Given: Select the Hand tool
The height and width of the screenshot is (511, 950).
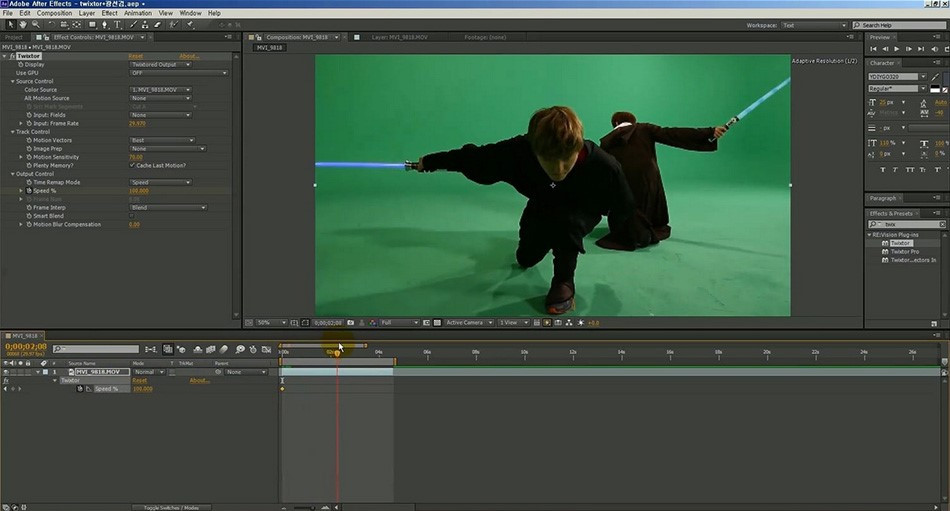Looking at the screenshot, I should [23, 25].
